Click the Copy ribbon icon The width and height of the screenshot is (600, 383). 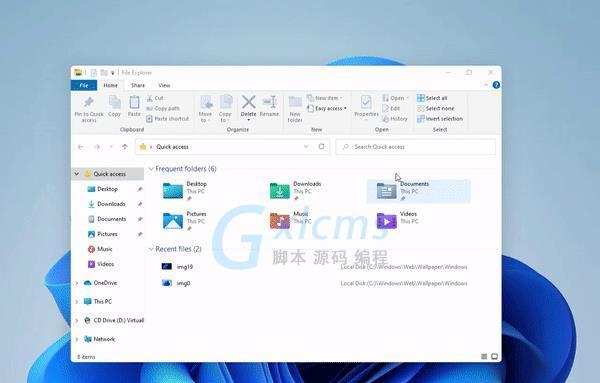[x=114, y=103]
